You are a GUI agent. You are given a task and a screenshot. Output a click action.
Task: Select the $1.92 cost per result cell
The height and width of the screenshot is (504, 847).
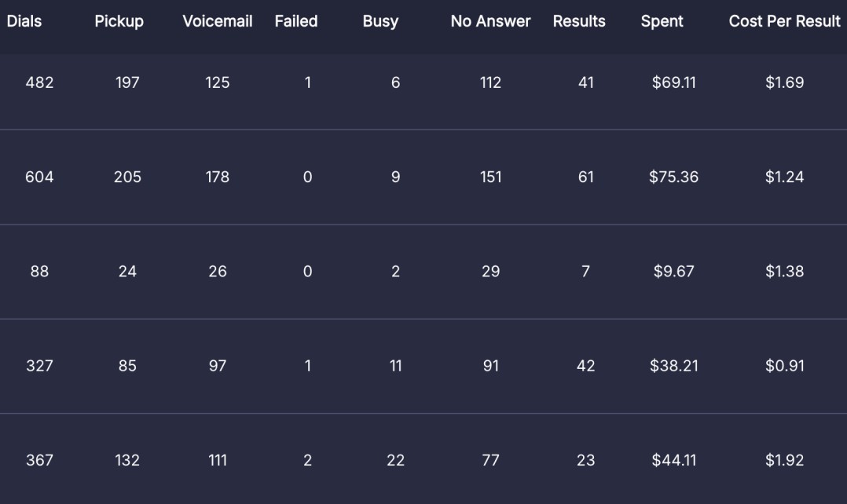pos(784,461)
